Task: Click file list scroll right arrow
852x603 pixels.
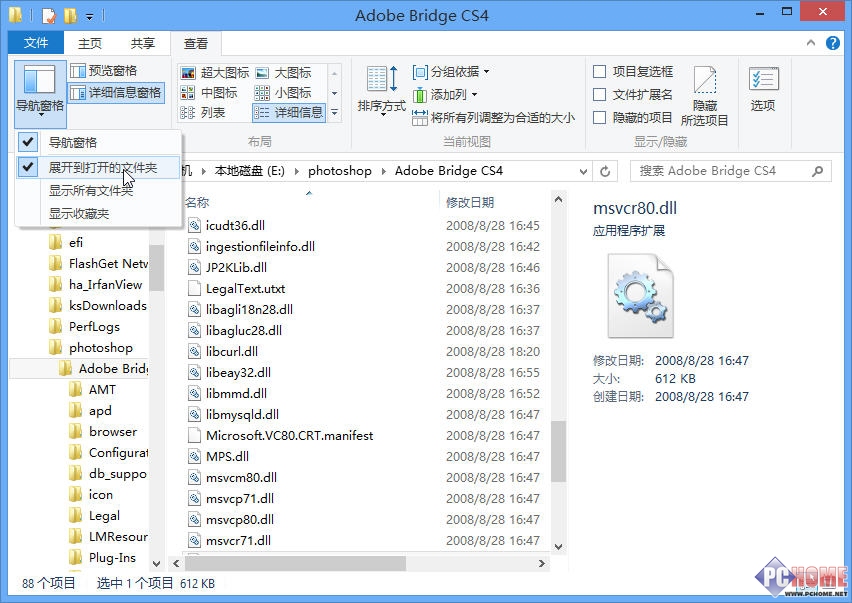Action: (541, 563)
